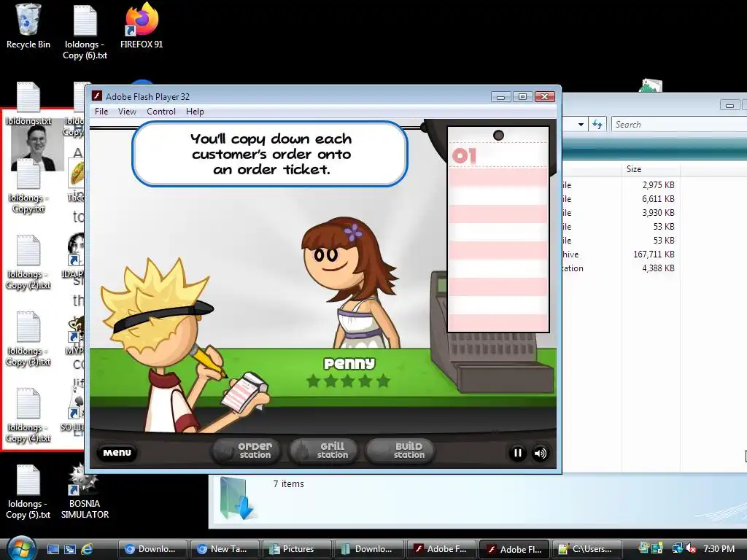The image size is (747, 560).
Task: Click the notepad held by the chef
Action: (244, 392)
